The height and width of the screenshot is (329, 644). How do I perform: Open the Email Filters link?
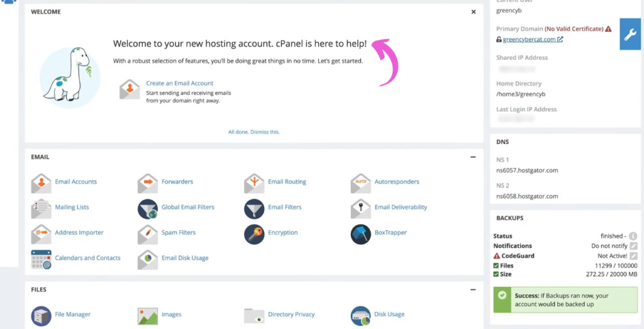click(x=285, y=207)
